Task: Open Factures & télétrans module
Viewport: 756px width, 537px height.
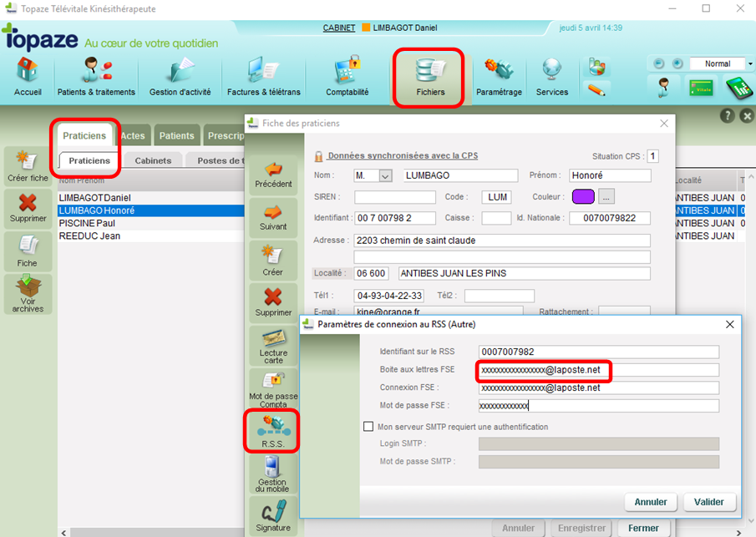Action: (264, 76)
